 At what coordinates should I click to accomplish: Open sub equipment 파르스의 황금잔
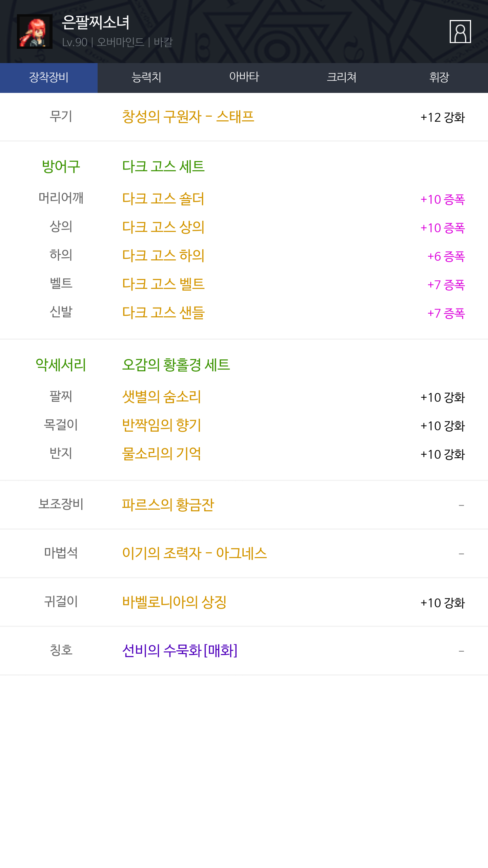click(168, 505)
